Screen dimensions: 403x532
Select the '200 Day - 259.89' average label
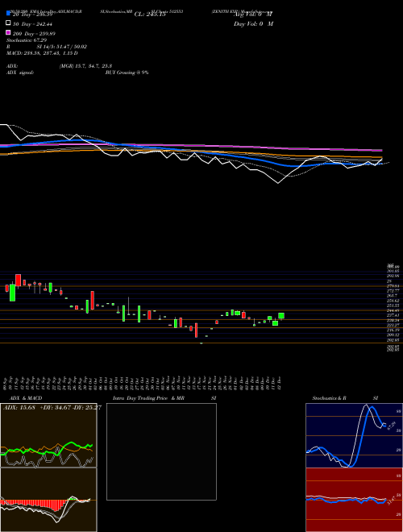tap(34, 34)
